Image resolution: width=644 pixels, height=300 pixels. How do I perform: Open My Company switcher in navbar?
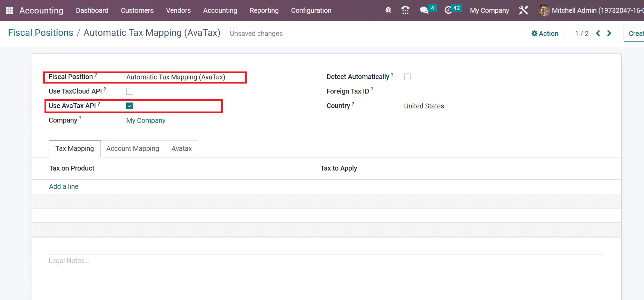click(x=489, y=10)
